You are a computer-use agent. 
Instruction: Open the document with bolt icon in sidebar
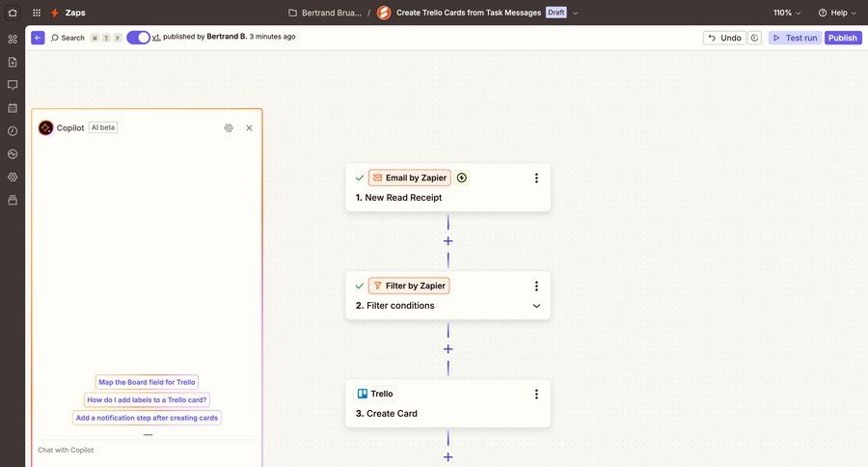point(13,62)
